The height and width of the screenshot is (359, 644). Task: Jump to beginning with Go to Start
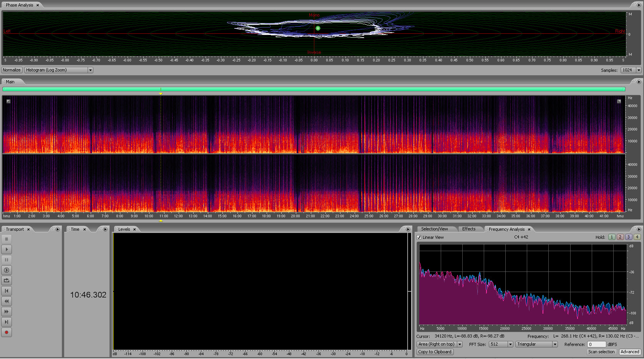pyautogui.click(x=7, y=291)
